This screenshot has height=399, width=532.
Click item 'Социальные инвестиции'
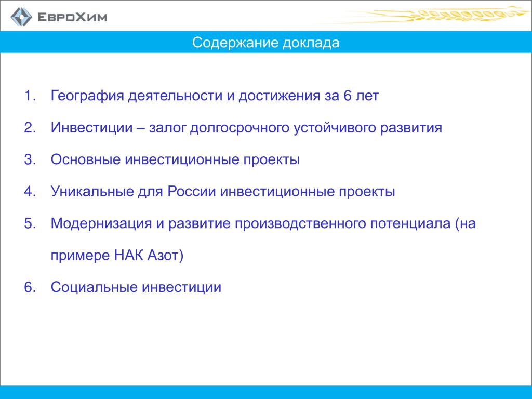click(136, 287)
